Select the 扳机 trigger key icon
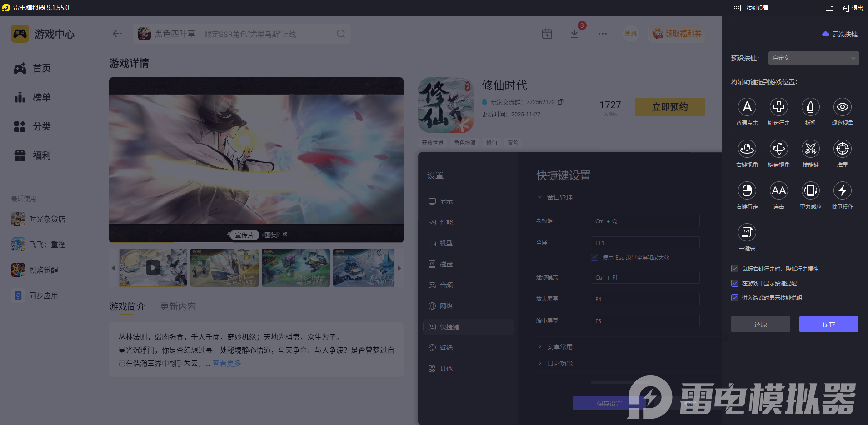868x425 pixels. (x=811, y=107)
